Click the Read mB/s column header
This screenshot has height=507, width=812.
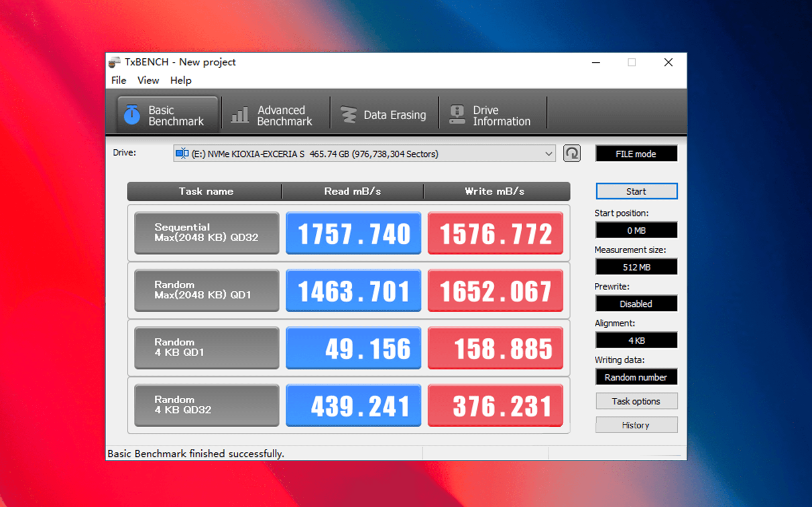[352, 191]
